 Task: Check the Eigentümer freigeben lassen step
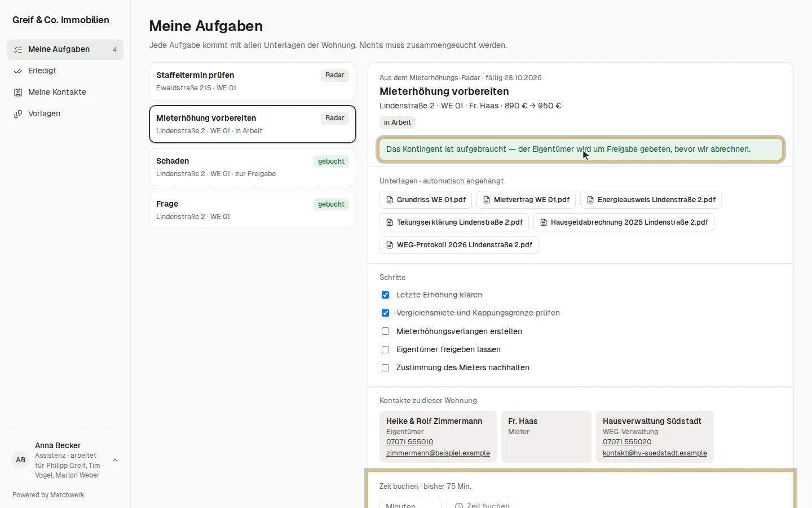point(386,350)
